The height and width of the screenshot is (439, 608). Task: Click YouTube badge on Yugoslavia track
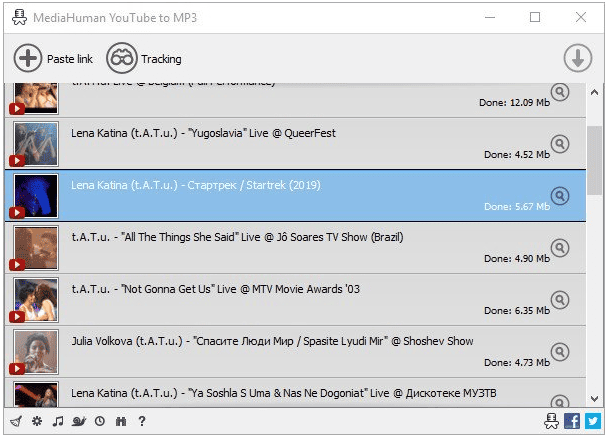[17, 161]
